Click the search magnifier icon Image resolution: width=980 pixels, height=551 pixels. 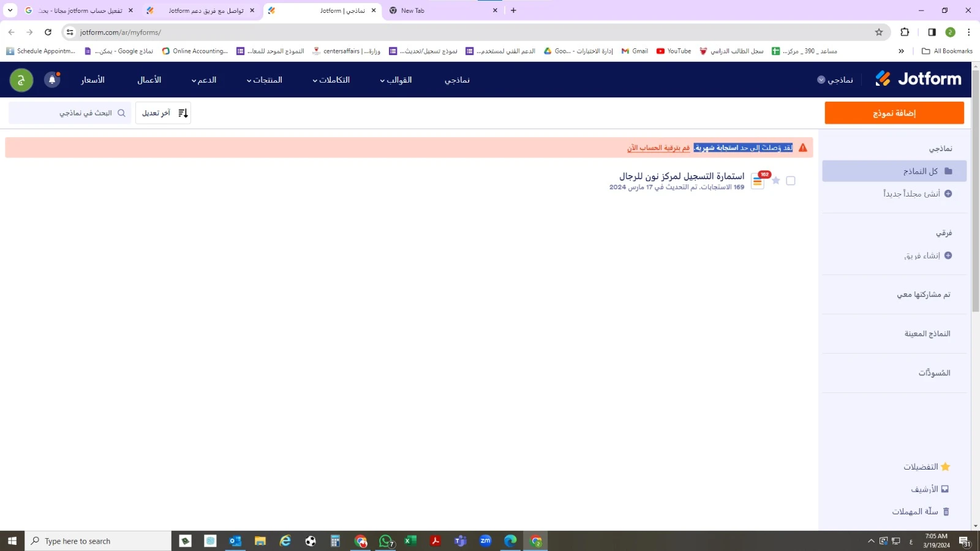pyautogui.click(x=121, y=113)
